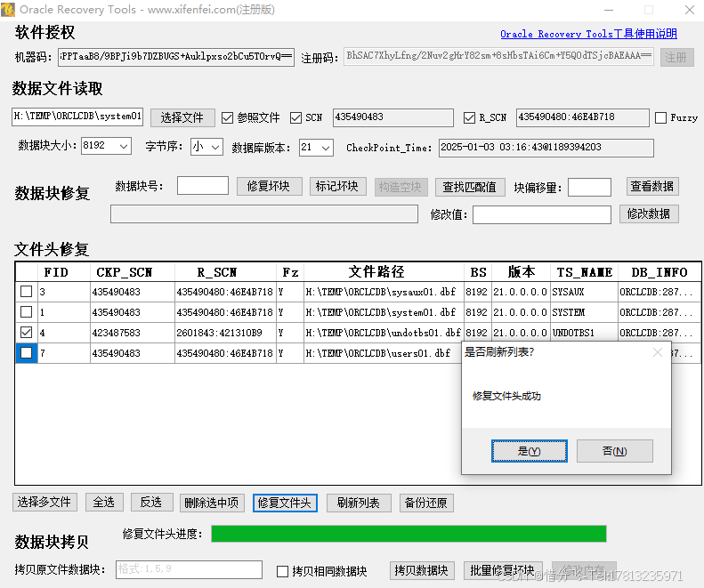Click the 修改数据 button

pos(649,213)
